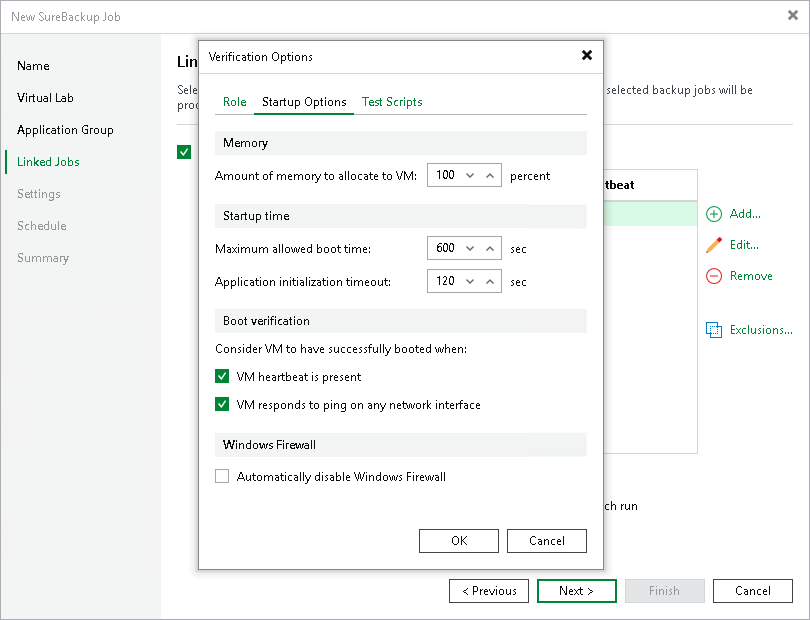Viewport: 810px width, 620px height.
Task: Click the Next wizard button
Action: pos(577,591)
